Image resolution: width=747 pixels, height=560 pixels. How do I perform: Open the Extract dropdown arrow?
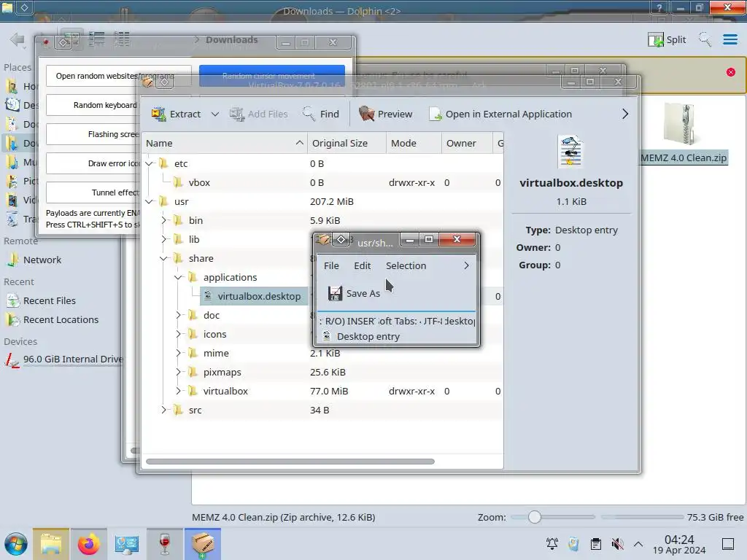[x=215, y=114]
